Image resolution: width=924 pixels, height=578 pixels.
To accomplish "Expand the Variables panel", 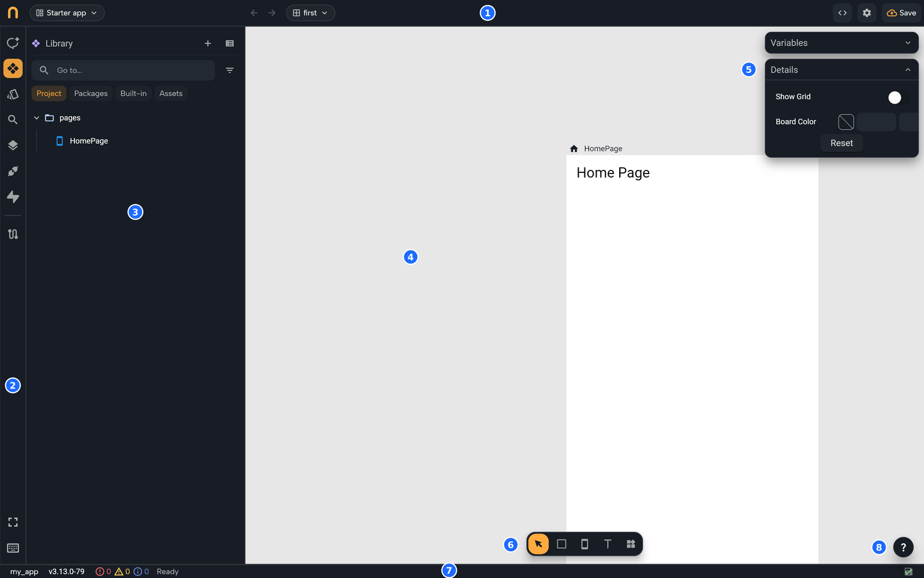I will (841, 43).
